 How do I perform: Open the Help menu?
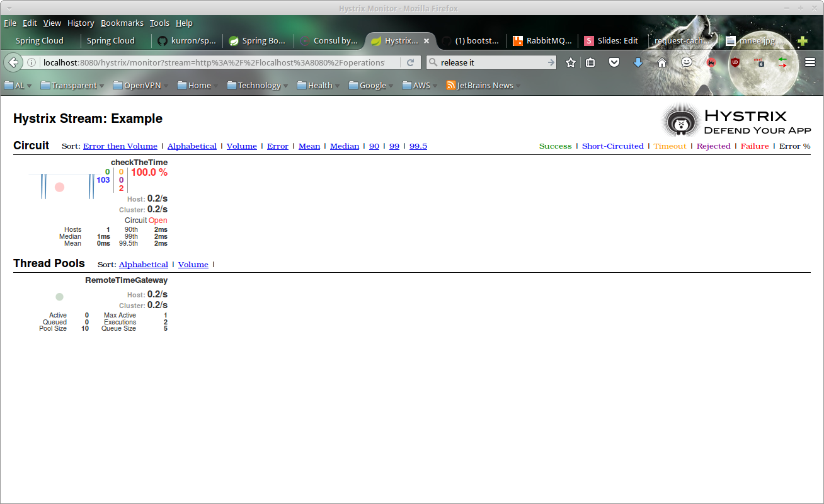(x=184, y=23)
